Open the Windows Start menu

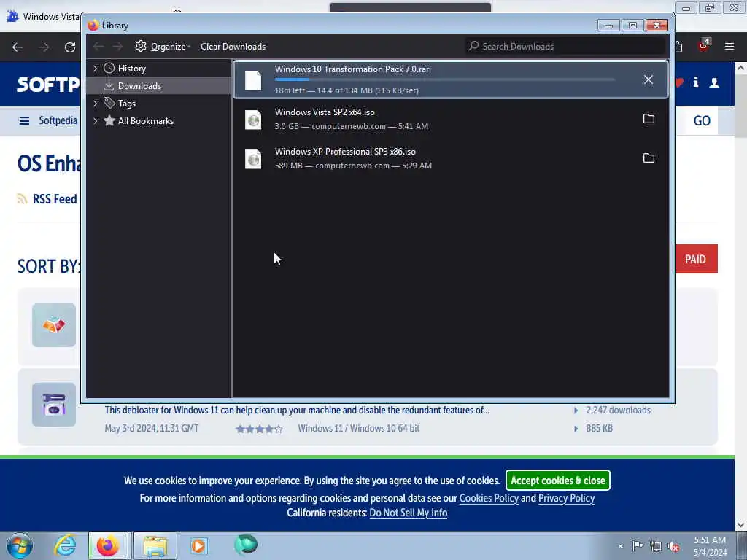(20, 545)
